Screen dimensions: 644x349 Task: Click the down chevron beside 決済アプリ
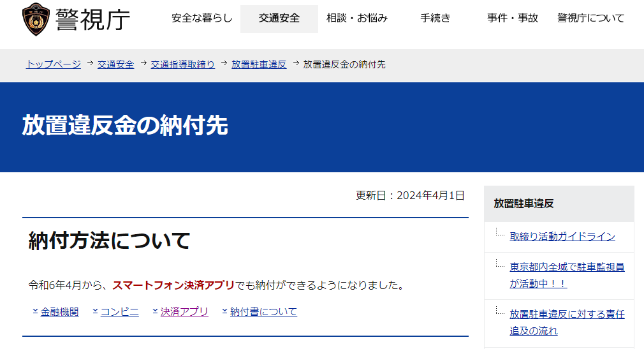coord(155,311)
